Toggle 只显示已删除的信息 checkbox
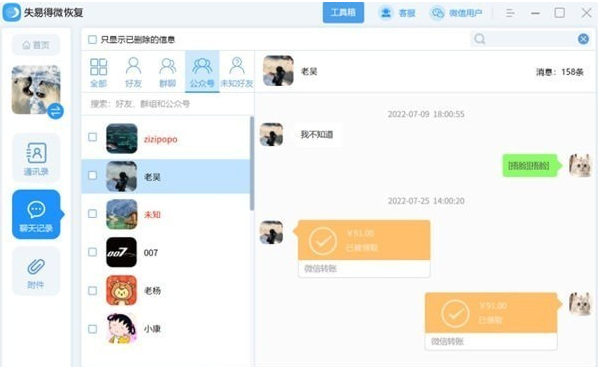 [92, 39]
